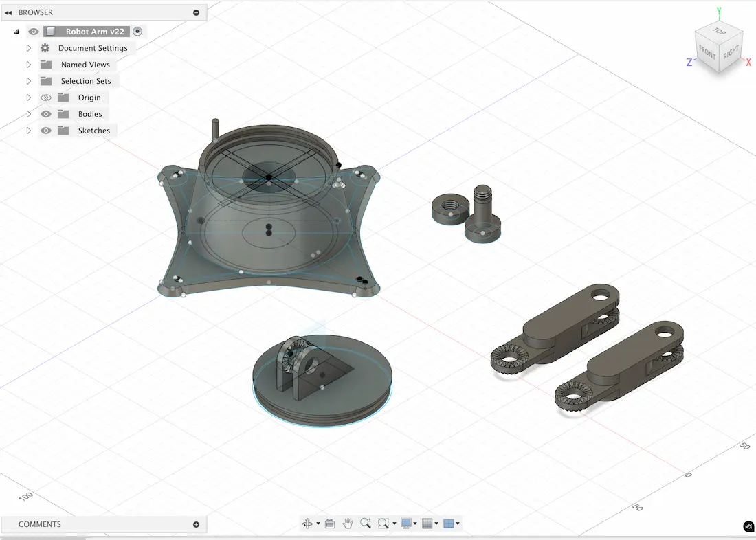
Task: Hide the Bodies folder visibility
Action: point(46,114)
